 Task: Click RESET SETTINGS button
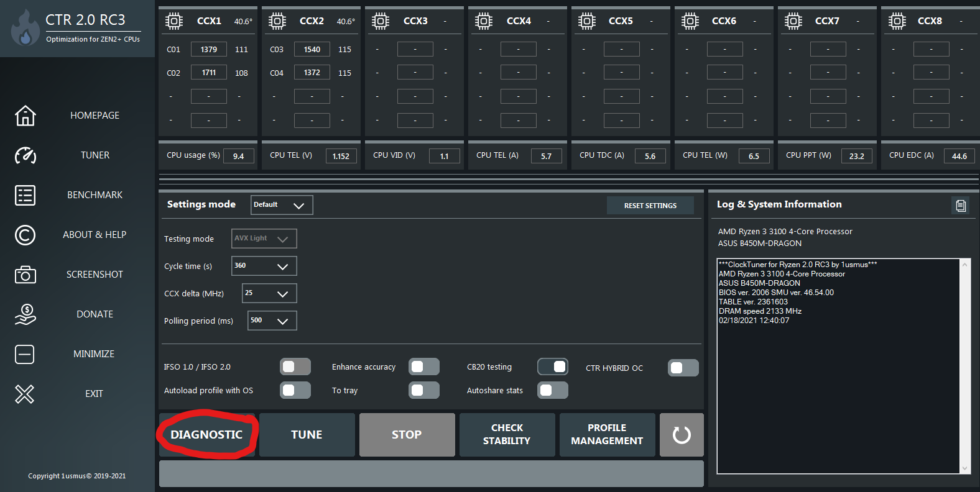tap(650, 206)
